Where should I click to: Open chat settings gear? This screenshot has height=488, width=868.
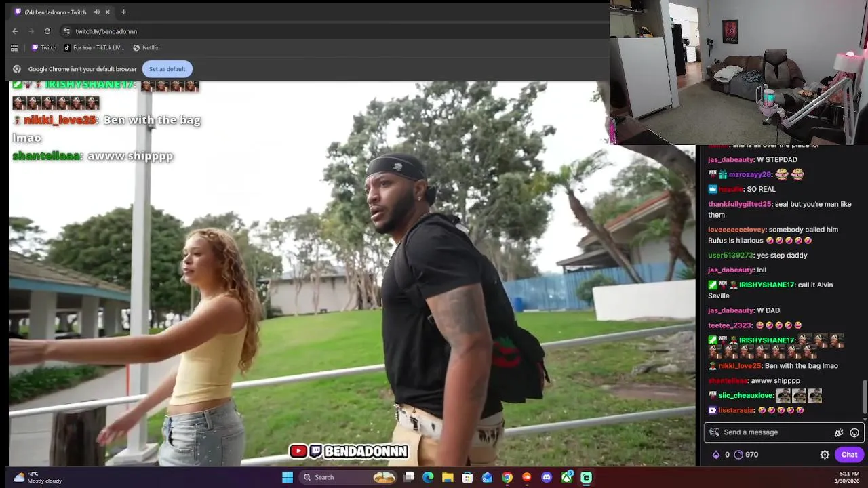click(x=825, y=455)
